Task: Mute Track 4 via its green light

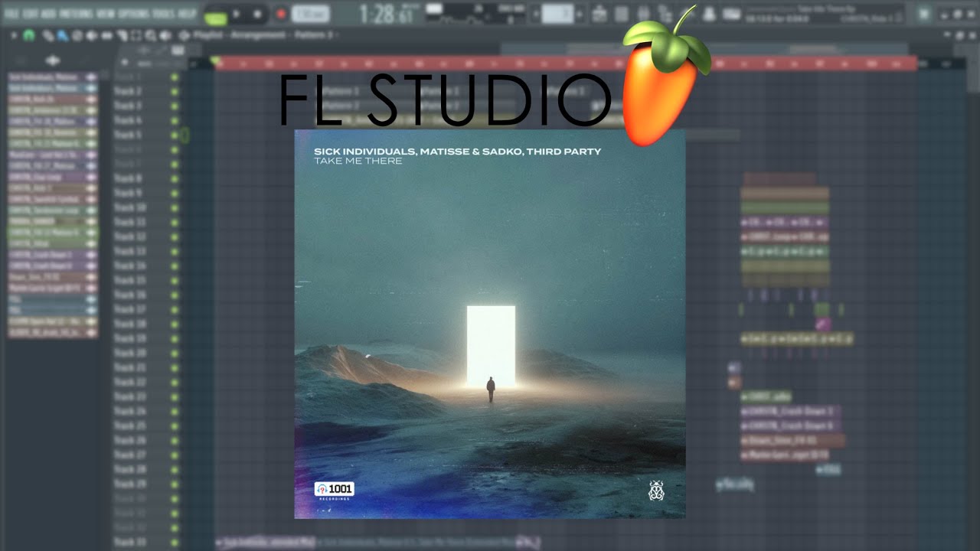Action: tap(175, 120)
